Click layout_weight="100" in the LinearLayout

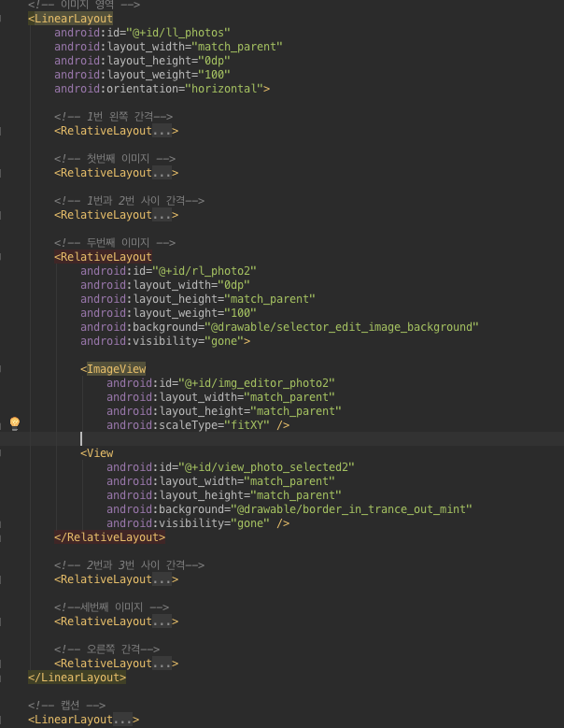142,75
